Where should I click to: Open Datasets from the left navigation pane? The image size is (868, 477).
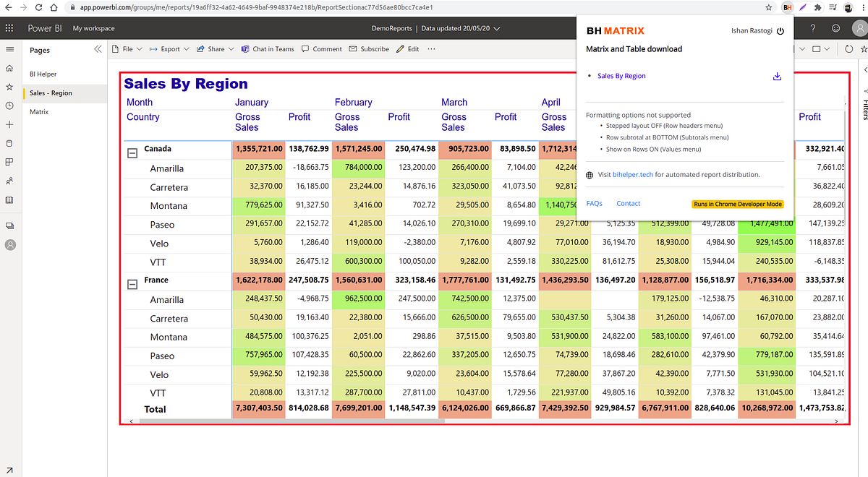click(10, 145)
